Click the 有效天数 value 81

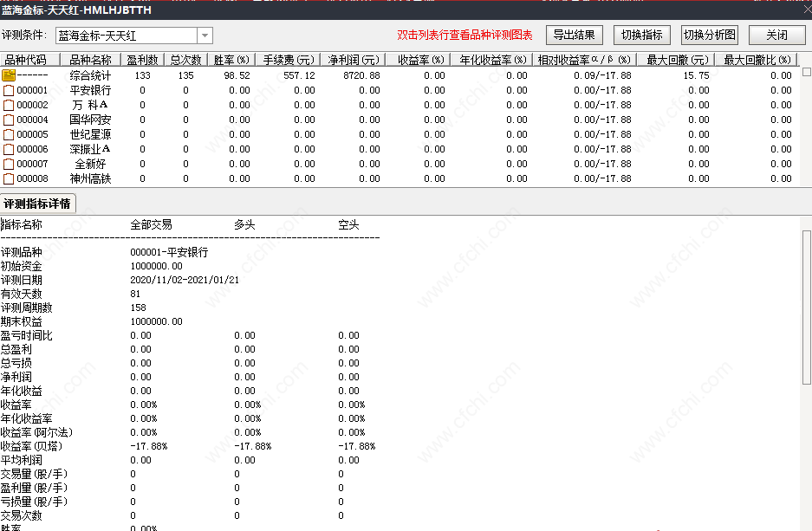tap(135, 294)
